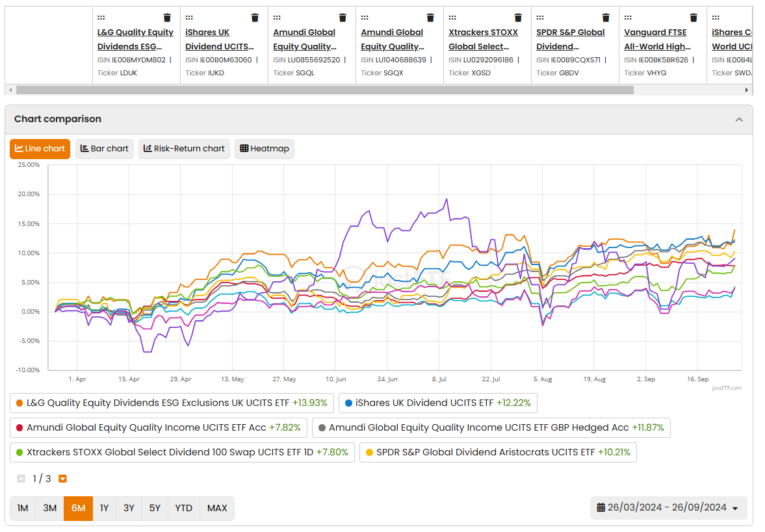The image size is (765, 532).
Task: Click drag handle on iShares Core World column
Action: click(x=716, y=18)
